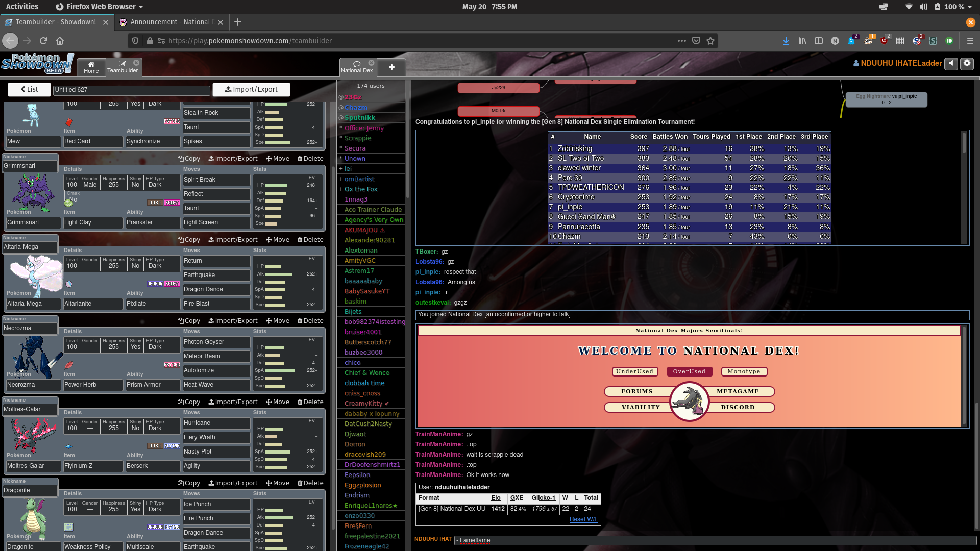Delete the Altaria-Mega set
This screenshot has height=551, width=980.
[x=310, y=240]
